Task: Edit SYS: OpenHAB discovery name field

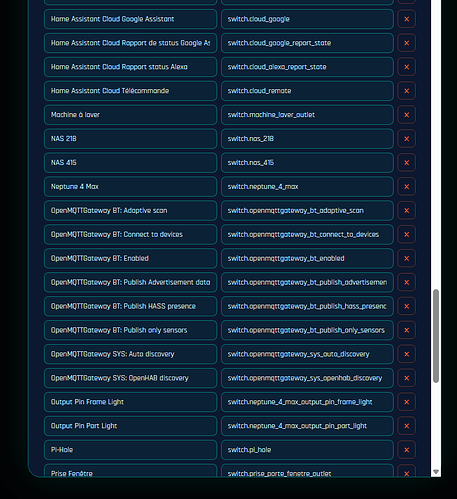Action: [x=130, y=378]
